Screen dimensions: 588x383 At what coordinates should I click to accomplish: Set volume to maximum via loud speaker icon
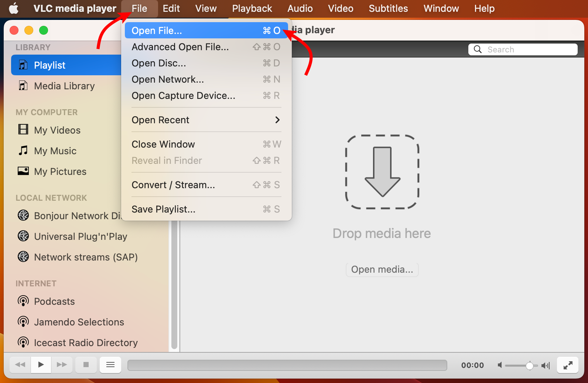[546, 365]
